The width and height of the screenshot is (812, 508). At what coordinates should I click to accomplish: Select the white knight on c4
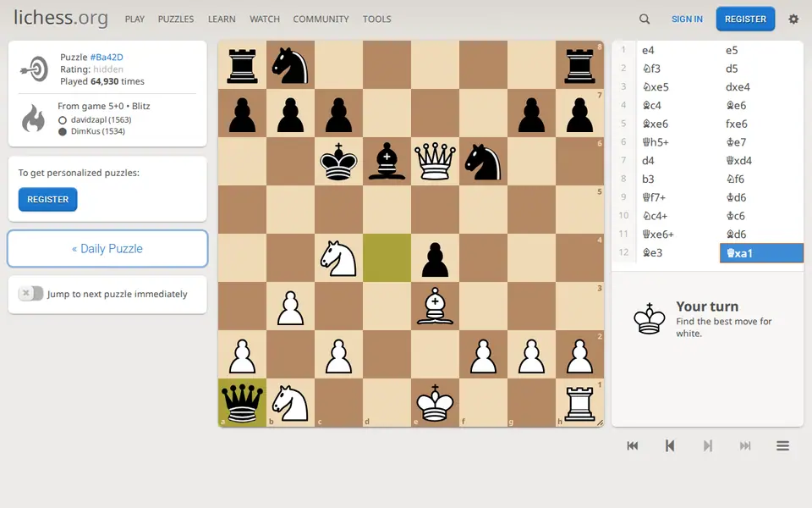(x=338, y=257)
